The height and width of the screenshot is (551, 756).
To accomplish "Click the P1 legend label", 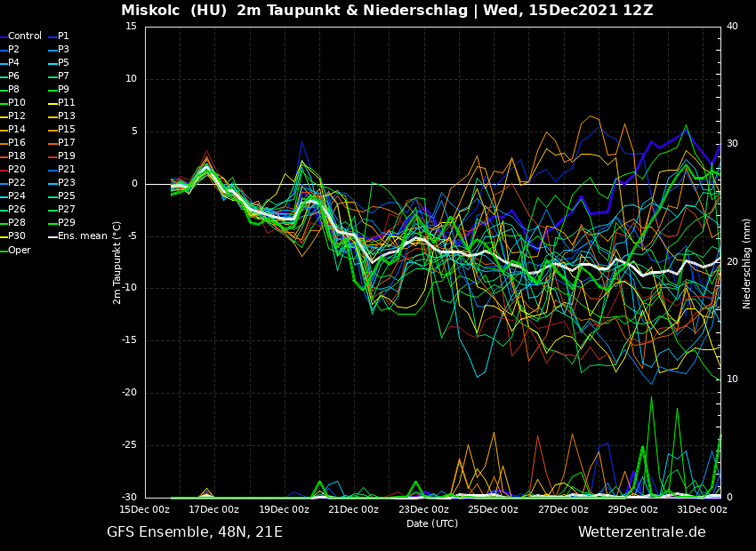I will tap(63, 36).
